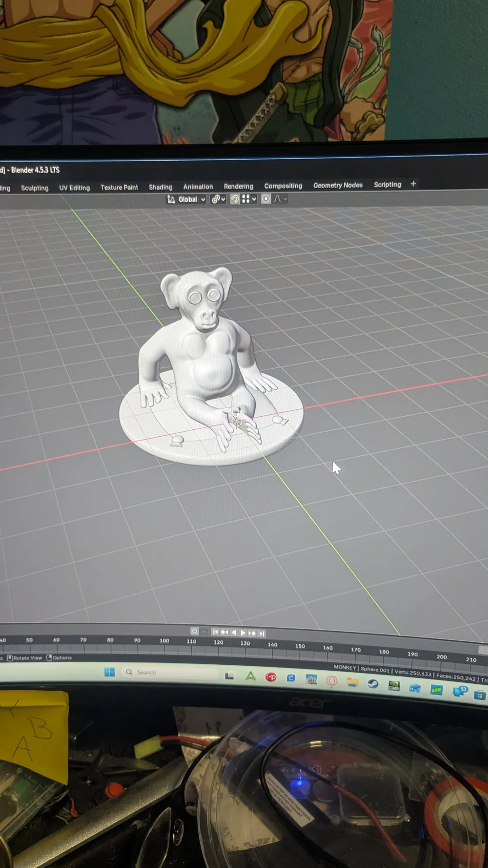Click the MONKEY collection name in status bar

pos(345,667)
